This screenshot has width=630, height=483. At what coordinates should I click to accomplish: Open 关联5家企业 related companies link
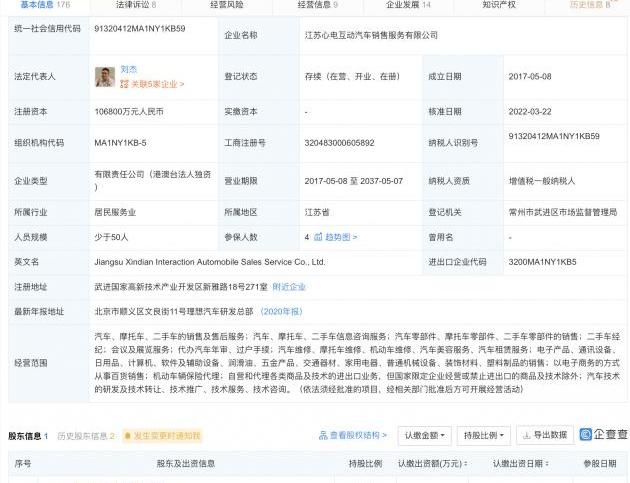pyautogui.click(x=158, y=84)
